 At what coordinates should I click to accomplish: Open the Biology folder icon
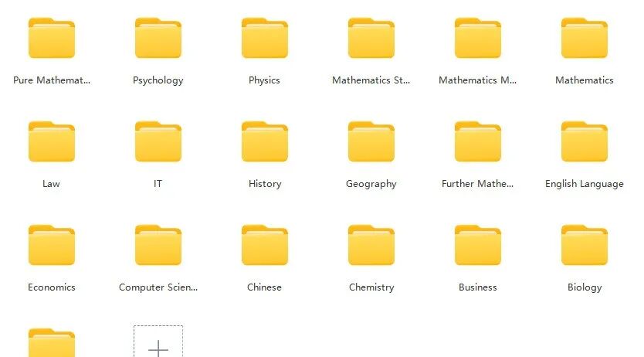click(585, 245)
